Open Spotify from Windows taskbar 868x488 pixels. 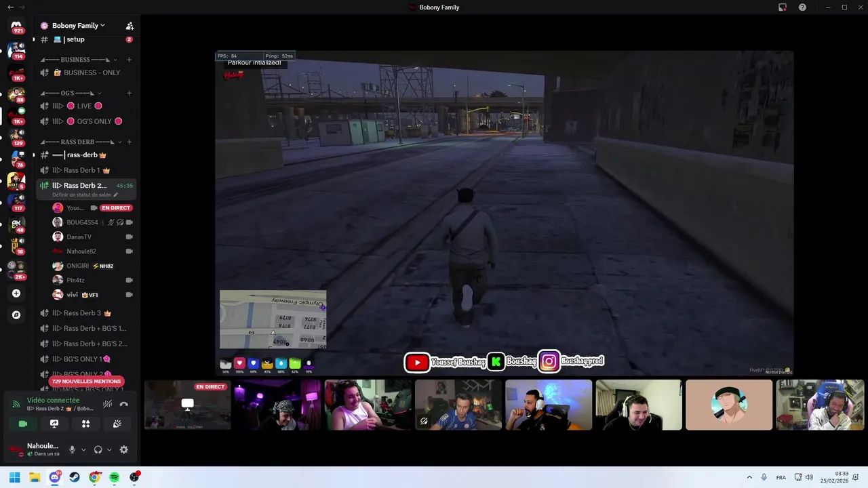115,477
